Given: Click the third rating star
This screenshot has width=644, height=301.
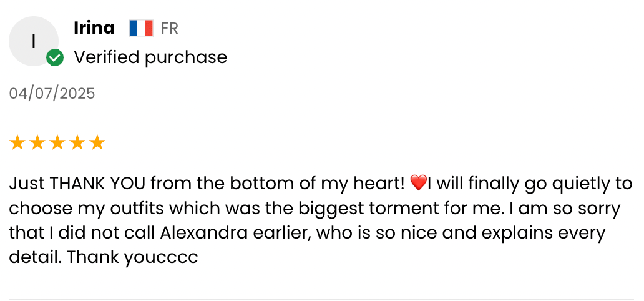Looking at the screenshot, I should (57, 143).
